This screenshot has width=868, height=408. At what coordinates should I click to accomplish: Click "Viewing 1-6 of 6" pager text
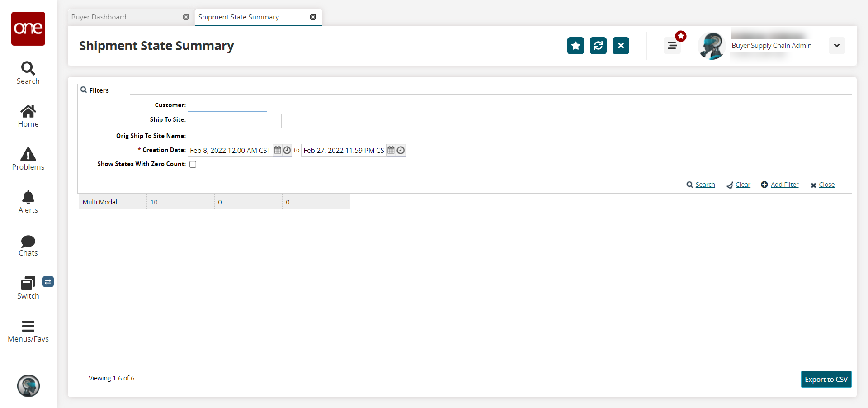(112, 378)
